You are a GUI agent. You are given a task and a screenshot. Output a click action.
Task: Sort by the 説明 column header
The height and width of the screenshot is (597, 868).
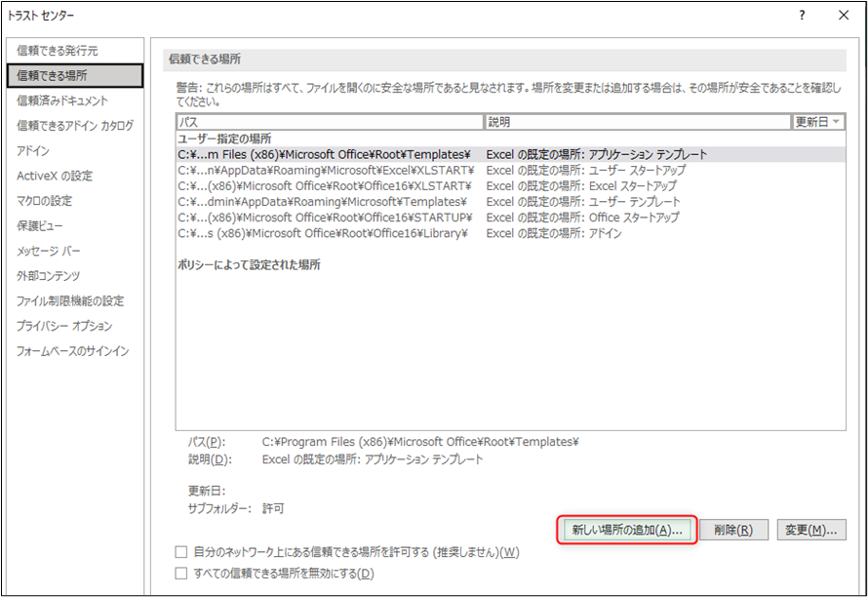(638, 122)
